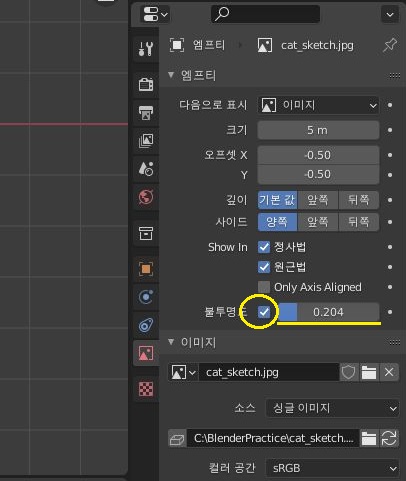The height and width of the screenshot is (481, 406).
Task: Set 사이드 to 뒤쪽
Action: pyautogui.click(x=359, y=222)
